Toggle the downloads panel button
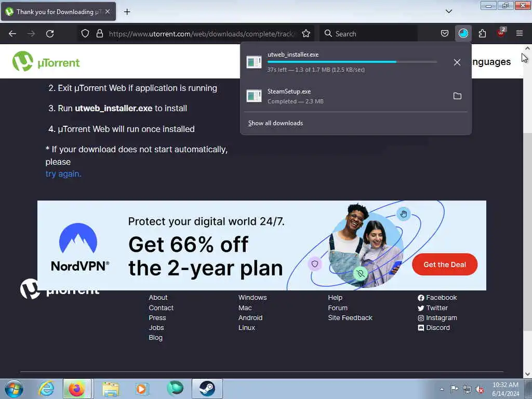This screenshot has width=532, height=399. coord(463,34)
